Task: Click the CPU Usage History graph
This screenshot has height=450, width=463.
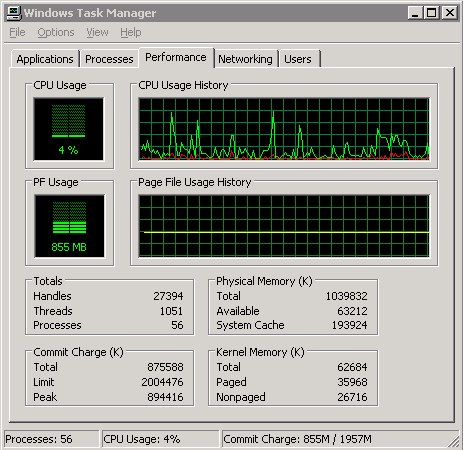Action: 284,129
